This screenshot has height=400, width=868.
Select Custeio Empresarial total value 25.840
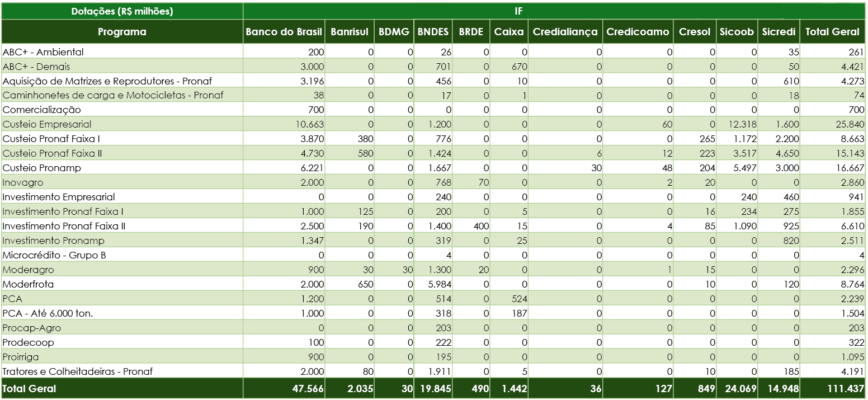click(x=833, y=124)
